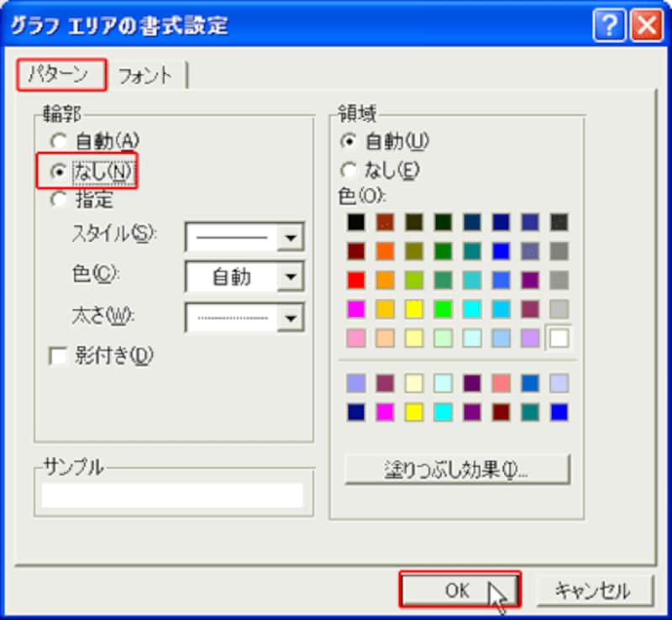Choose 指定 radio for custom border
672x620 pixels.
pos(59,200)
